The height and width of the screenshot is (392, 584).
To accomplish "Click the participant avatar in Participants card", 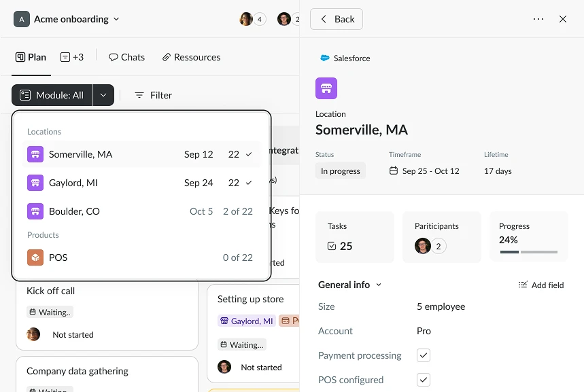I will 423,246.
